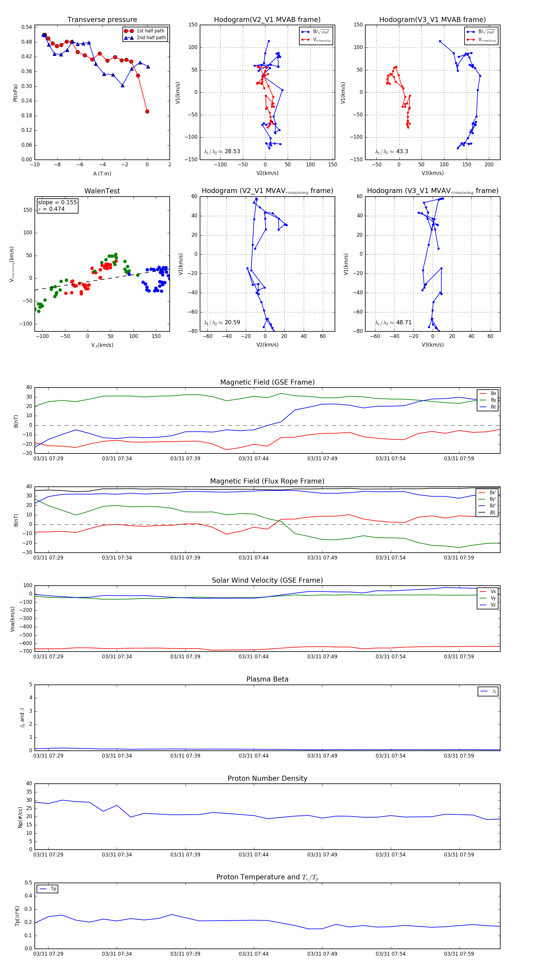Click the "Proton Temperature and Te/Tp" title
Screen dimensions: 535x980
(x=267, y=877)
